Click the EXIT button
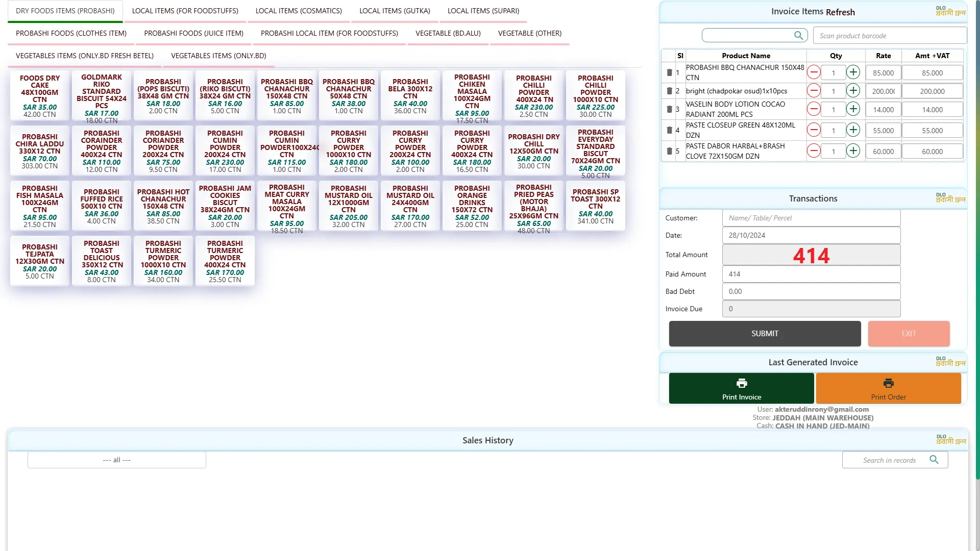This screenshot has width=980, height=551. pos(908,334)
